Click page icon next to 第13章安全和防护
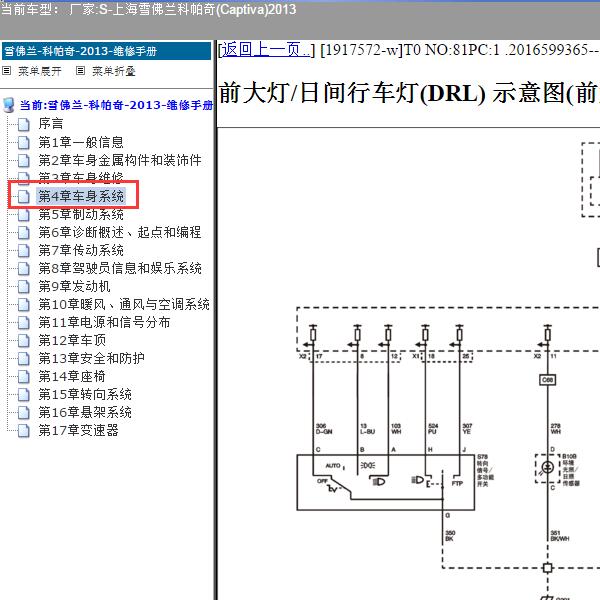 [x=24, y=359]
